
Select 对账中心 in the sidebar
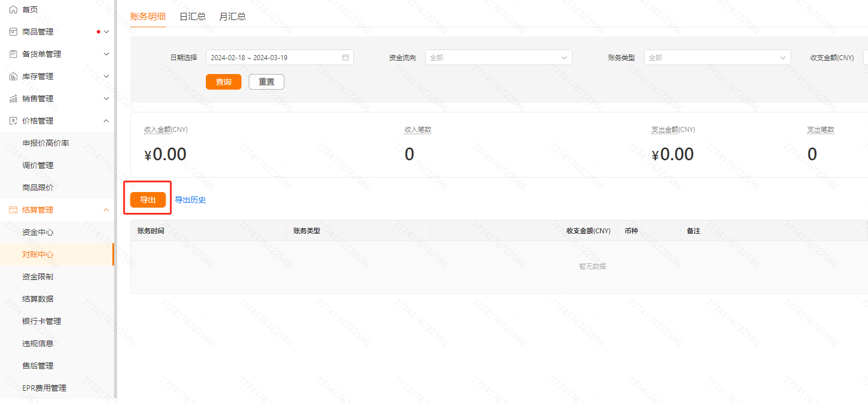coord(38,254)
